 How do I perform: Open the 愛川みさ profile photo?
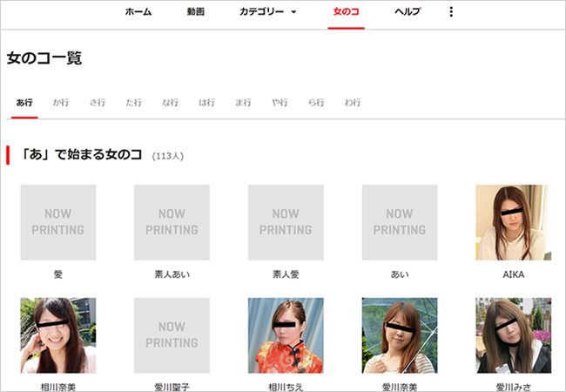(513, 335)
